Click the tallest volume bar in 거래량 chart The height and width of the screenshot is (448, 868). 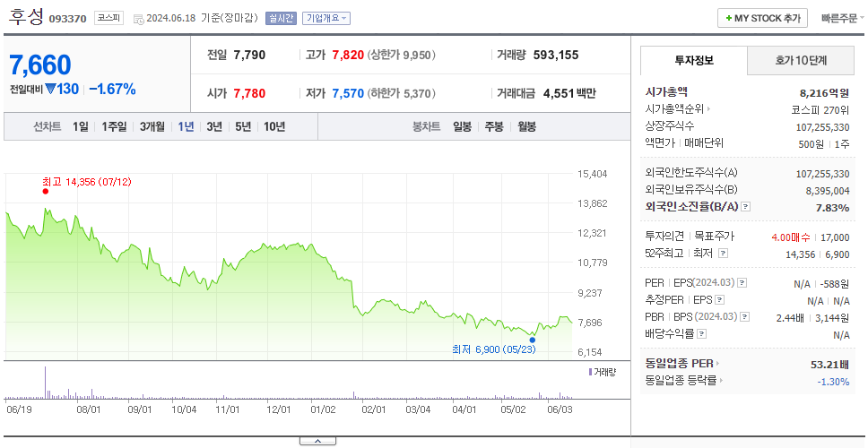(46, 382)
